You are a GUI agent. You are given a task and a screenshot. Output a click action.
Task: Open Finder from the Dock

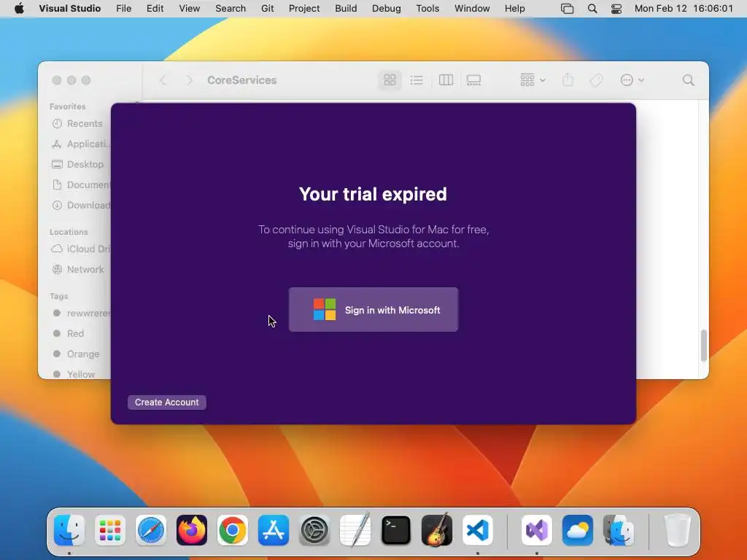pos(69,530)
